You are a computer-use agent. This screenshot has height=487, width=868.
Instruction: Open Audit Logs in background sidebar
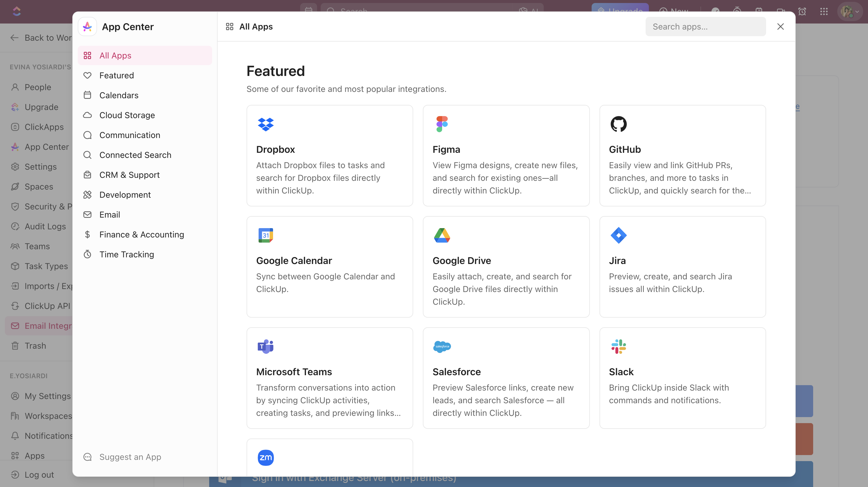[39, 227]
